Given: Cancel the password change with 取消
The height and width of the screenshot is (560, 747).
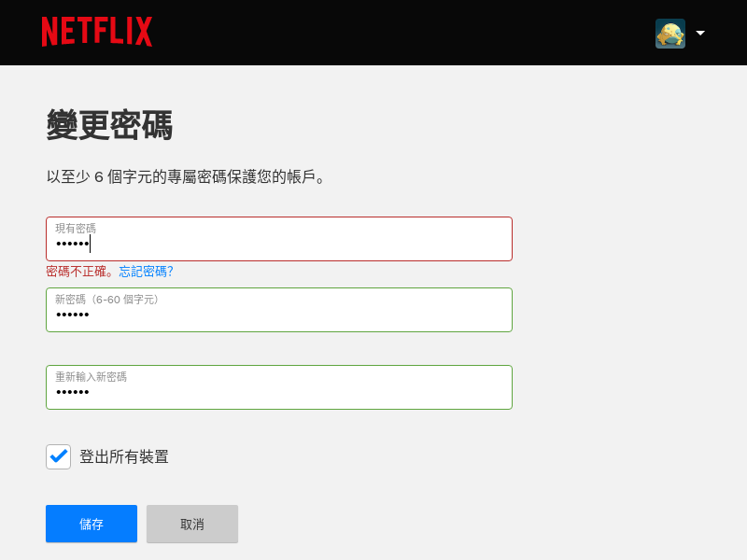Looking at the screenshot, I should [x=192, y=524].
